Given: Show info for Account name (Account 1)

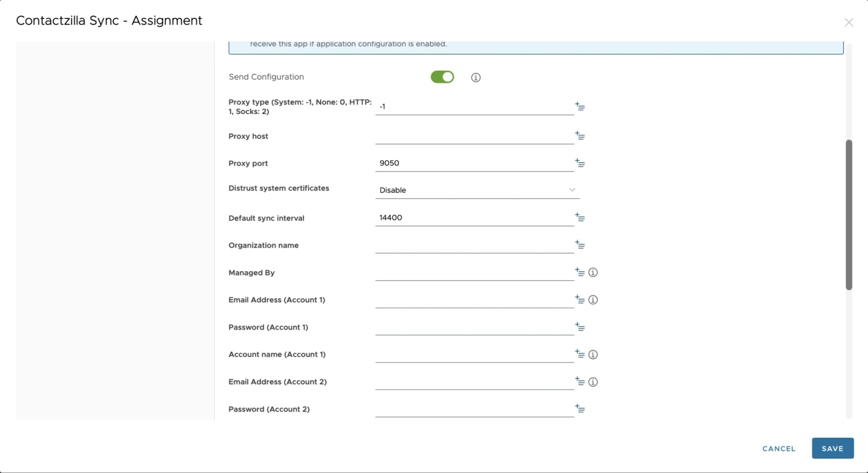Looking at the screenshot, I should pyautogui.click(x=593, y=355).
